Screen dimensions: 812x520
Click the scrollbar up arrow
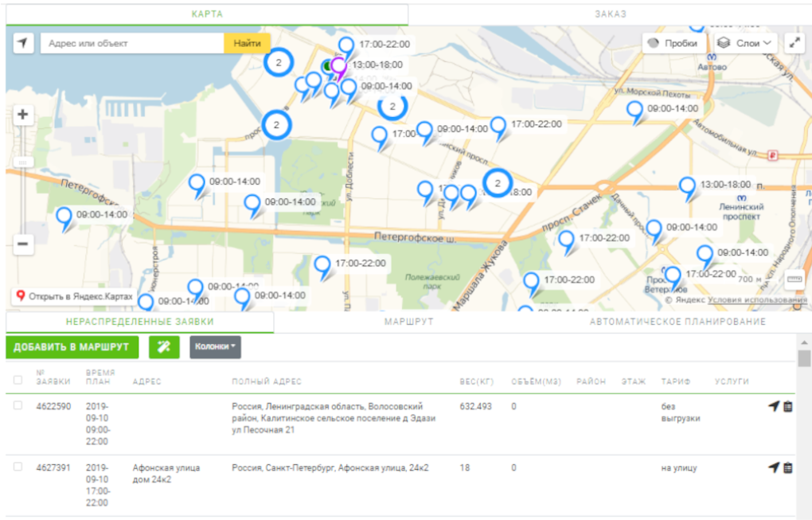804,342
